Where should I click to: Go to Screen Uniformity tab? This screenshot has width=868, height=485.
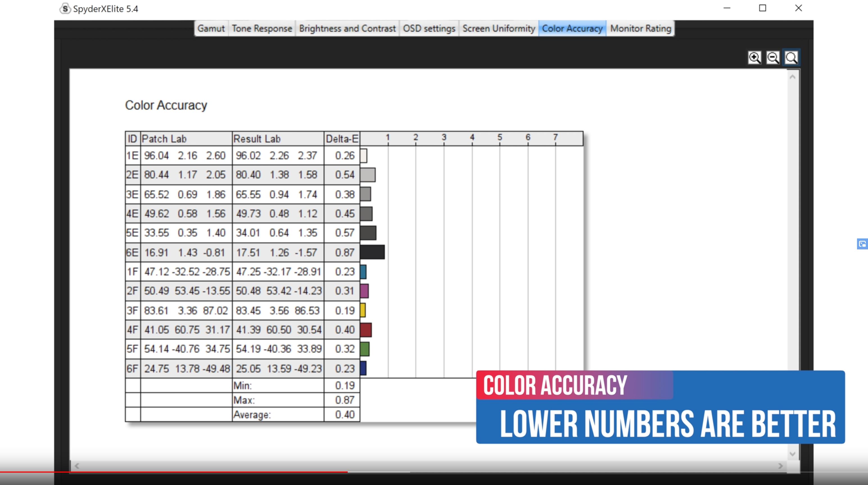point(498,28)
